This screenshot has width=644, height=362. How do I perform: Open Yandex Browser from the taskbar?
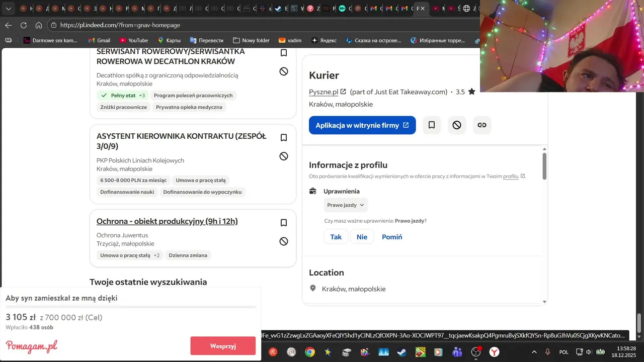(x=495, y=352)
